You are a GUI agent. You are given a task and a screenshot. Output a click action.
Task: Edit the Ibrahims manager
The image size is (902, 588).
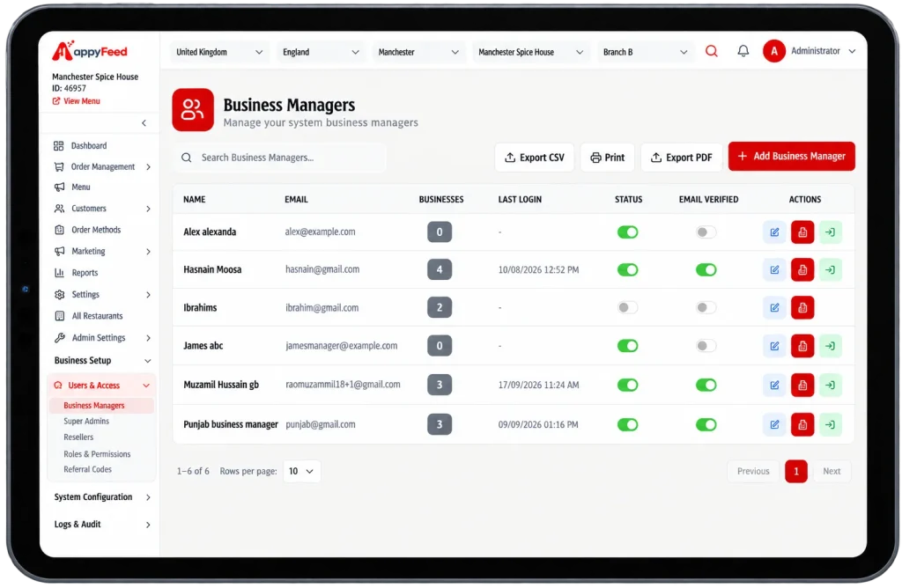pos(774,307)
